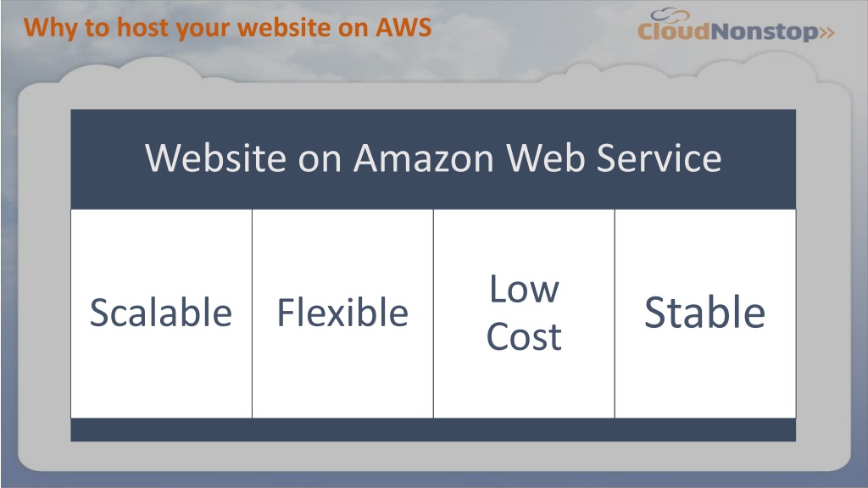Click the gray "Nonstop" part of the logo
868x488 pixels.
764,32
